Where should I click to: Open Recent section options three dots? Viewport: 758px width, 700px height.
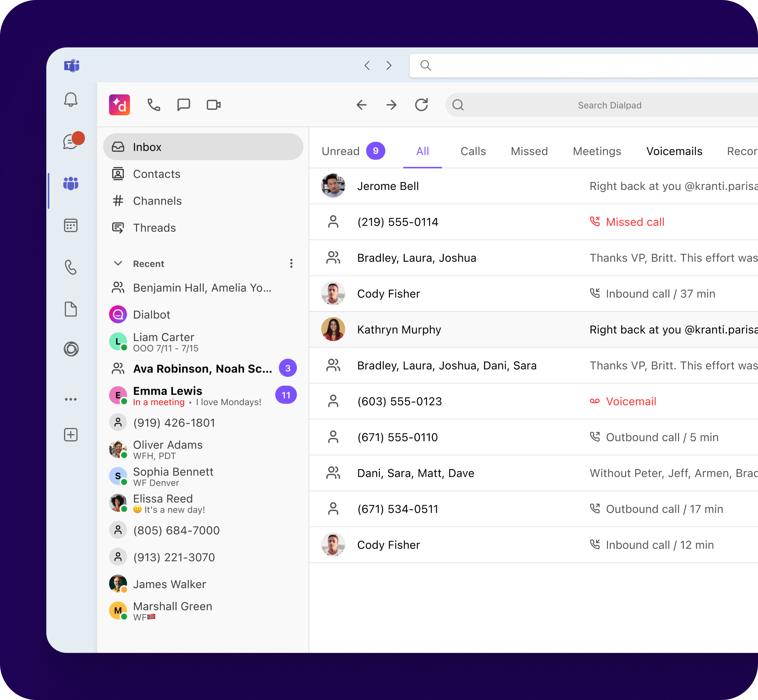click(291, 263)
